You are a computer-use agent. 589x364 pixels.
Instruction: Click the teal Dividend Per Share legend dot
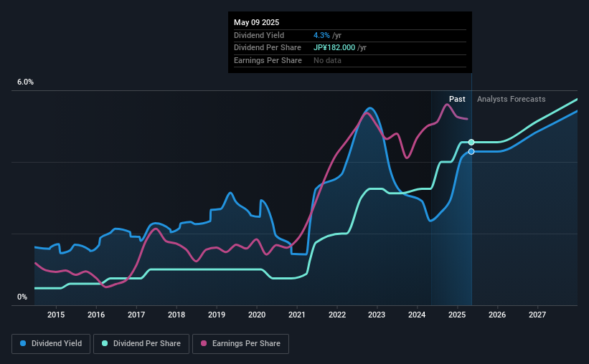[105, 343]
